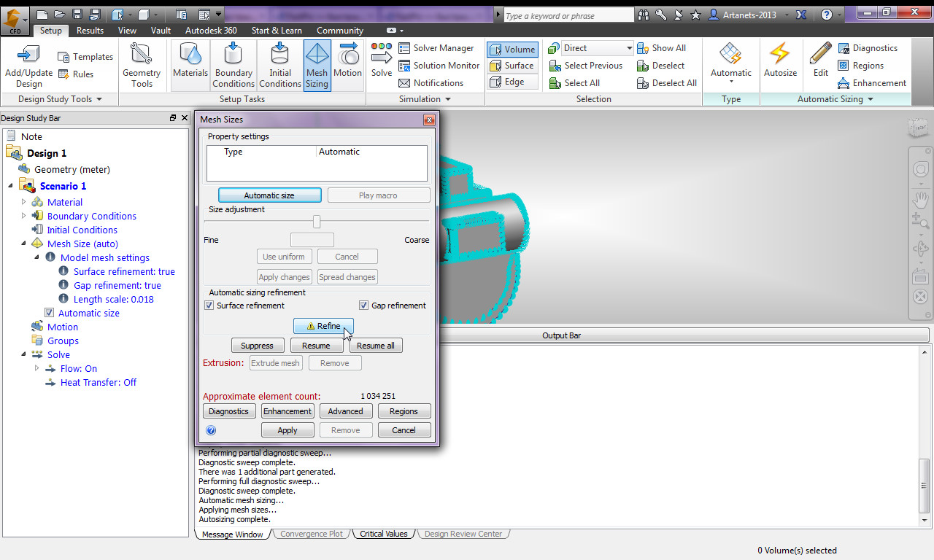Switch selection mode to Surface
This screenshot has height=560, width=934.
coord(512,66)
